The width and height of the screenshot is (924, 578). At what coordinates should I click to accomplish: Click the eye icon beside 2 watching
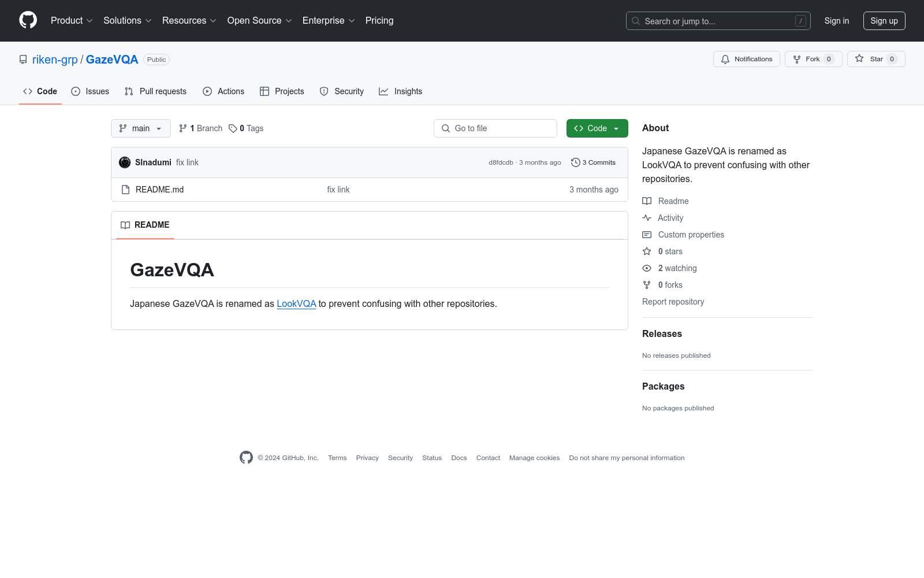coord(647,268)
